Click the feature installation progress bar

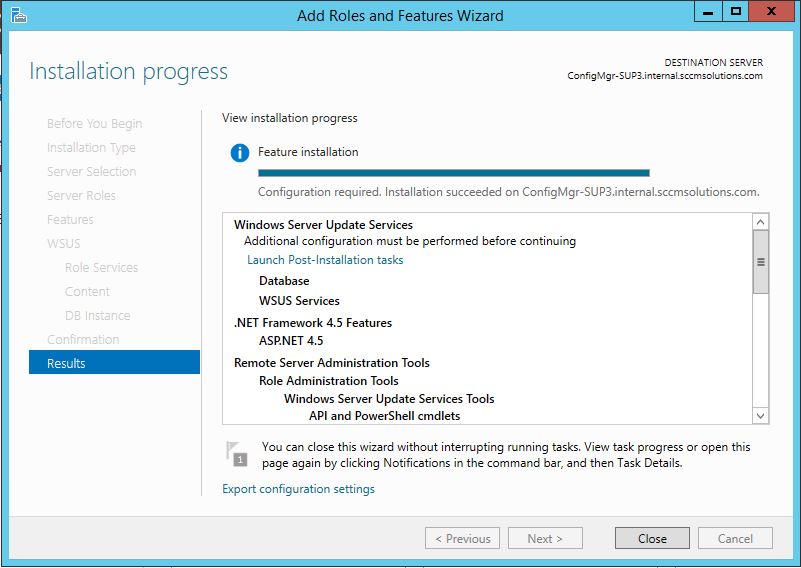click(453, 173)
